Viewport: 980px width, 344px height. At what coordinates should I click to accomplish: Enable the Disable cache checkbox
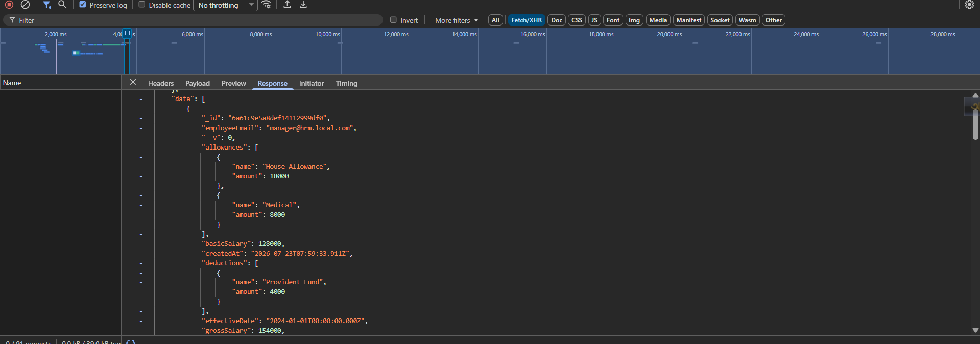(142, 5)
